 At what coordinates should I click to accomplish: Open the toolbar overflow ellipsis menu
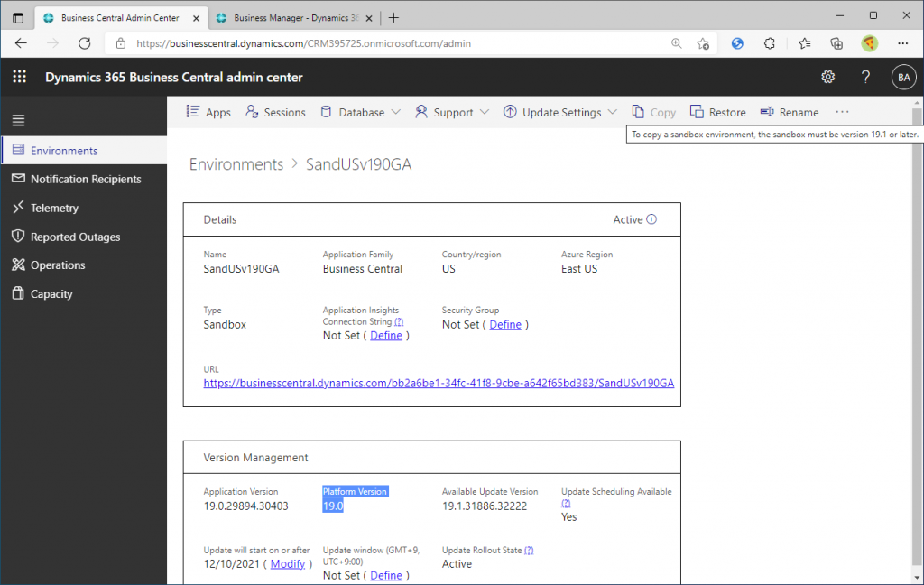[842, 112]
